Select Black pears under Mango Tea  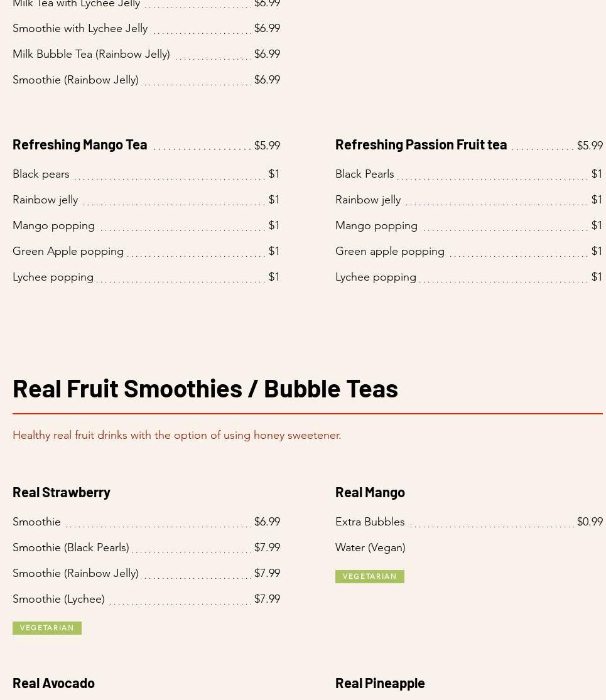pyautogui.click(x=41, y=174)
